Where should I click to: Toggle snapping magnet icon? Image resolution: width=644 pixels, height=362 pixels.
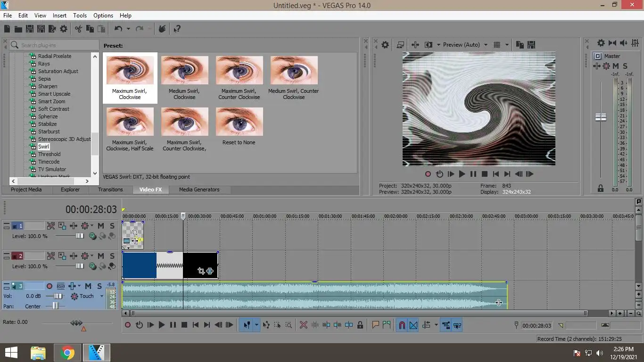pyautogui.click(x=402, y=325)
